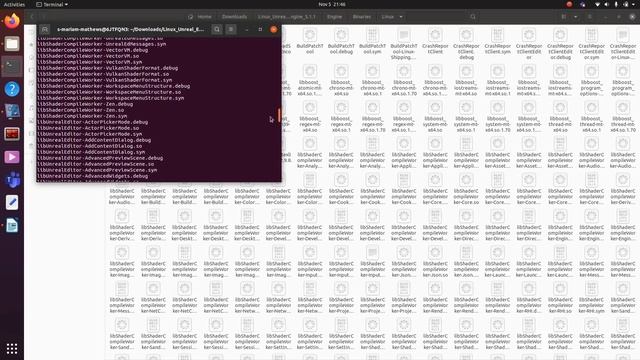Open the view options dropdown arrow in Files
640x360 pixels.
(x=576, y=17)
